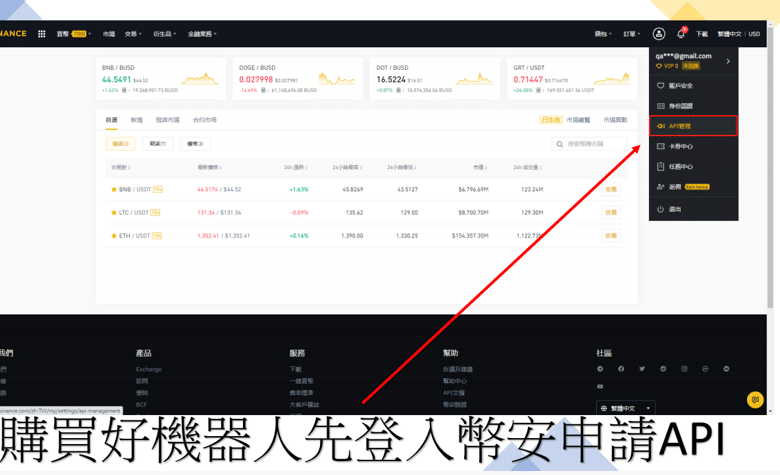Viewport: 780px width, 475px height.
Task: Expand the 錢包 wallet dropdown
Action: pos(603,34)
